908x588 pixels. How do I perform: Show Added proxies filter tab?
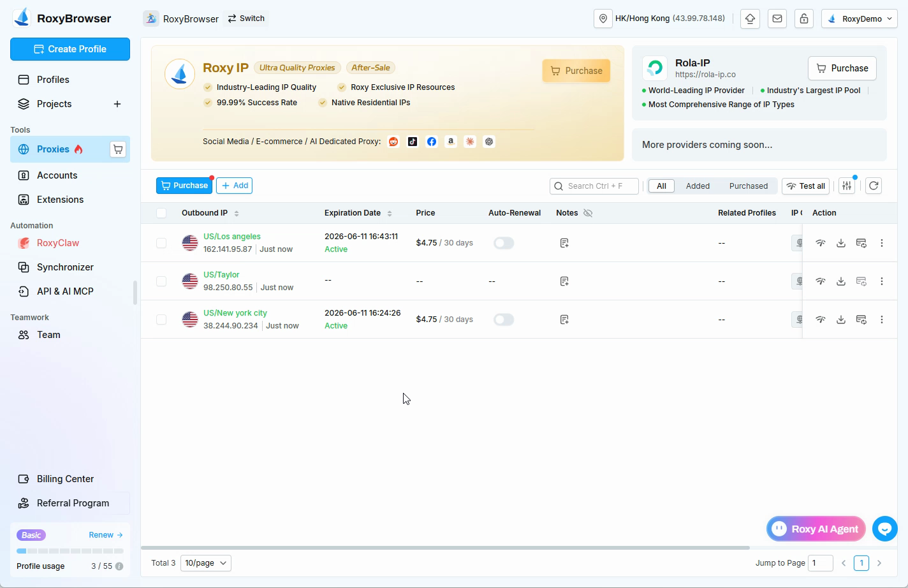[x=698, y=186]
